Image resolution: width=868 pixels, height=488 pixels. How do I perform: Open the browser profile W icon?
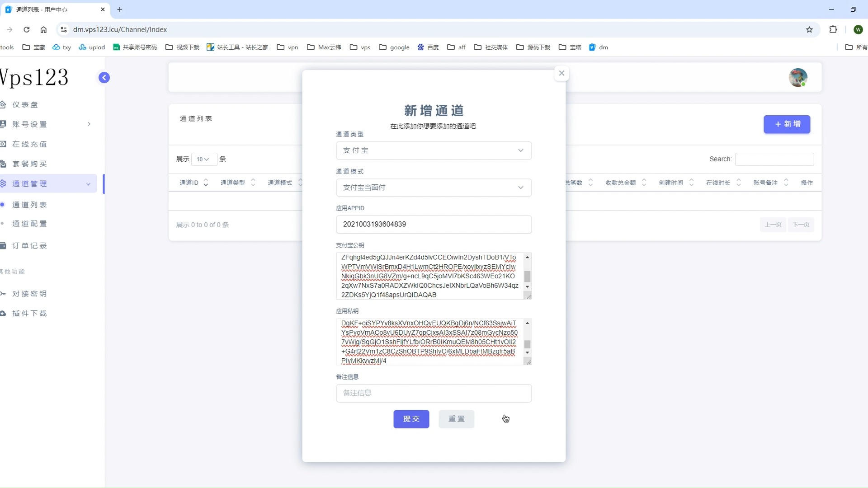[x=858, y=29]
